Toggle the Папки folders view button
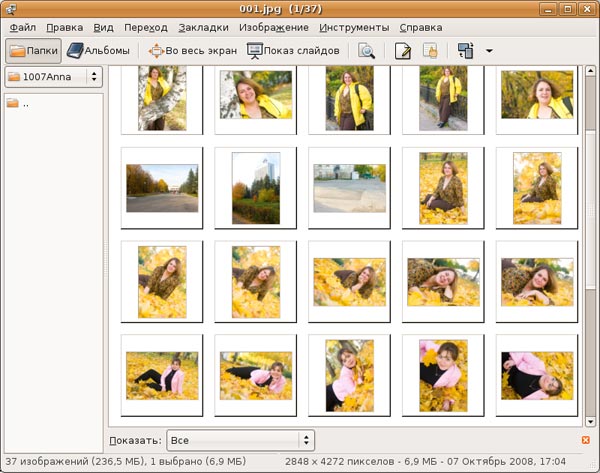Screen dimensions: 600x473 click(x=33, y=51)
